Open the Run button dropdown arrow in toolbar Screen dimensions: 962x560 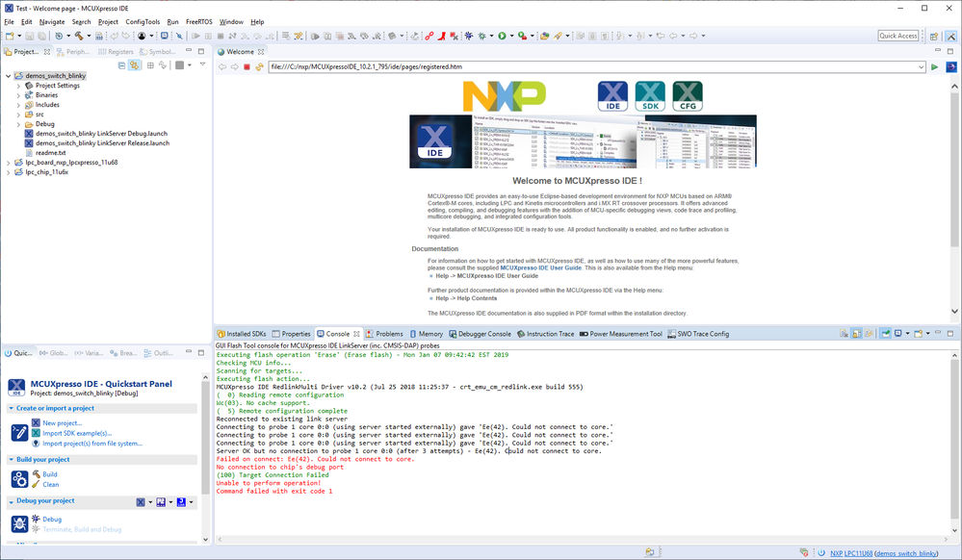point(511,37)
